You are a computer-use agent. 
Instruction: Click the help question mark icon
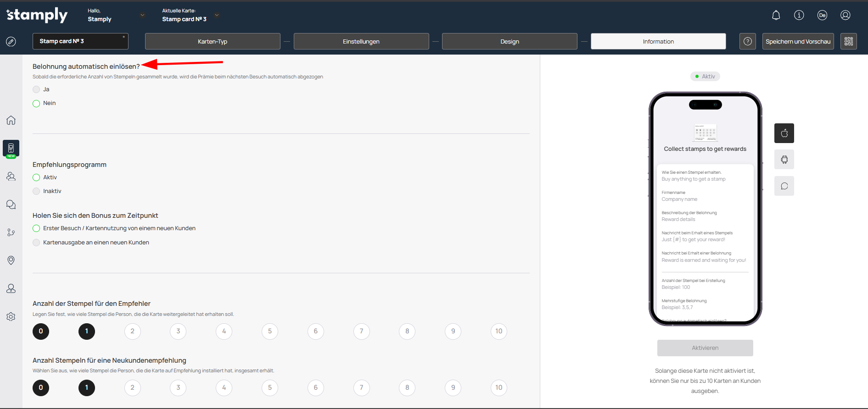(747, 41)
